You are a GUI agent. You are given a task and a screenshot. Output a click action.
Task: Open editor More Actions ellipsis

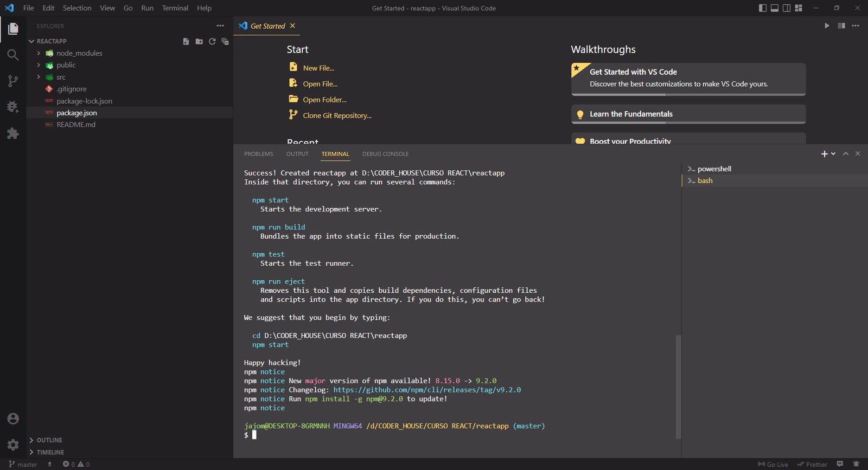(856, 25)
